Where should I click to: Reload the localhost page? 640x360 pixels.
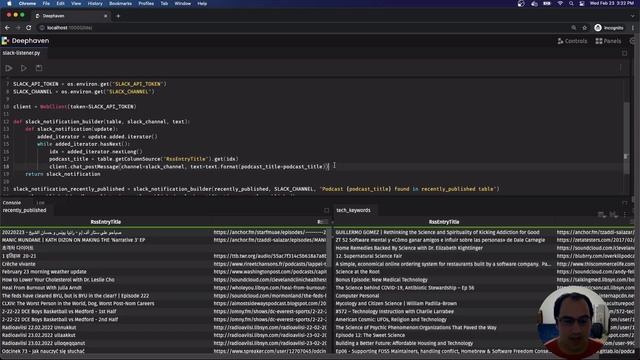29,28
